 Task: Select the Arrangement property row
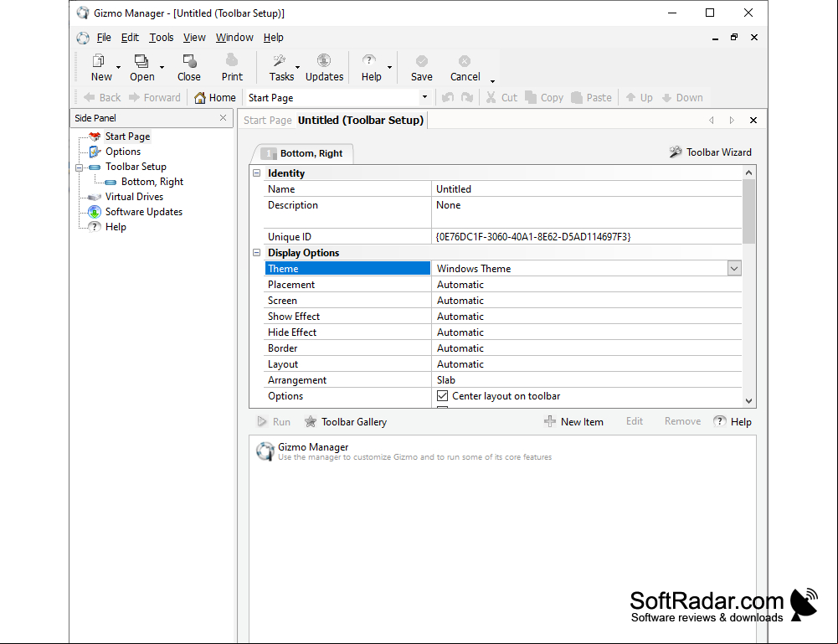503,380
